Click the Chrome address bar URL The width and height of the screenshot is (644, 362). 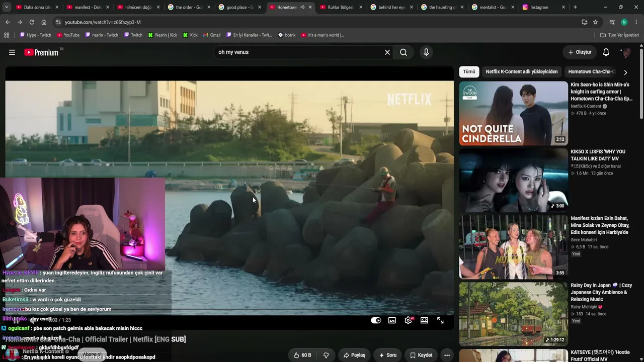tap(103, 22)
